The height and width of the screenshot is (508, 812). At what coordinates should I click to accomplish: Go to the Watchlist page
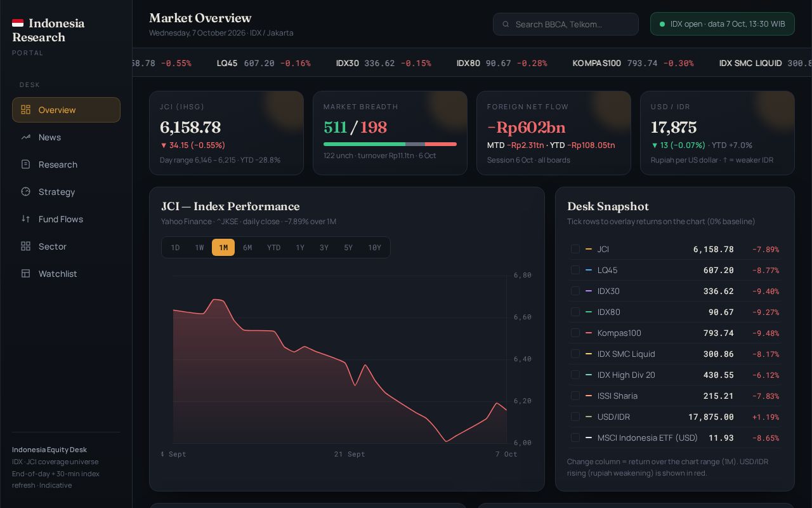(66, 274)
